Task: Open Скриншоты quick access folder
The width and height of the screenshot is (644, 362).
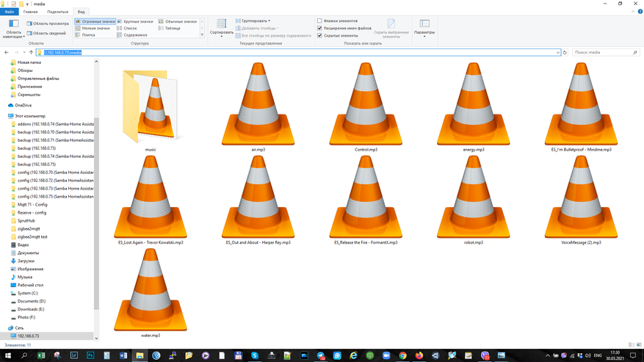Action: [26, 95]
